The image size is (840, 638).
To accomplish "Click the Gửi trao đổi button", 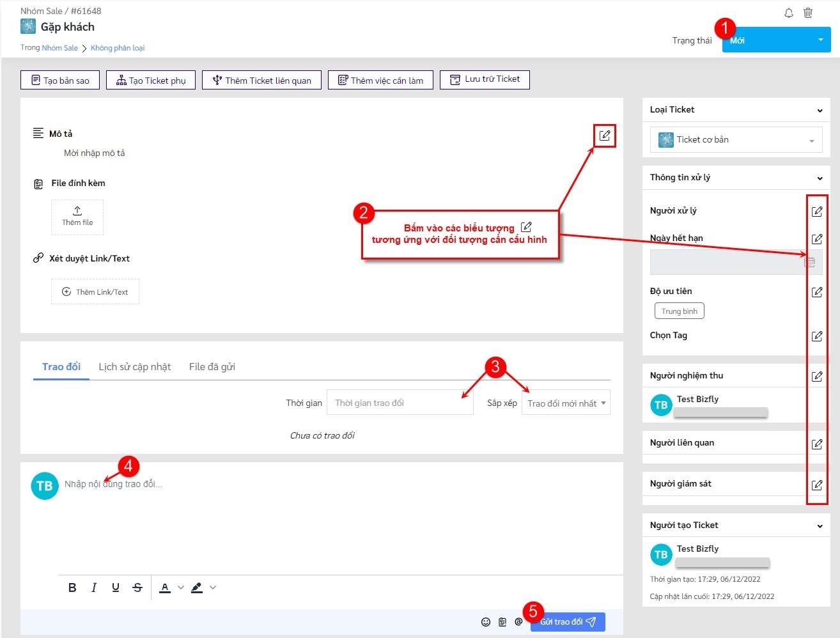I will [568, 622].
